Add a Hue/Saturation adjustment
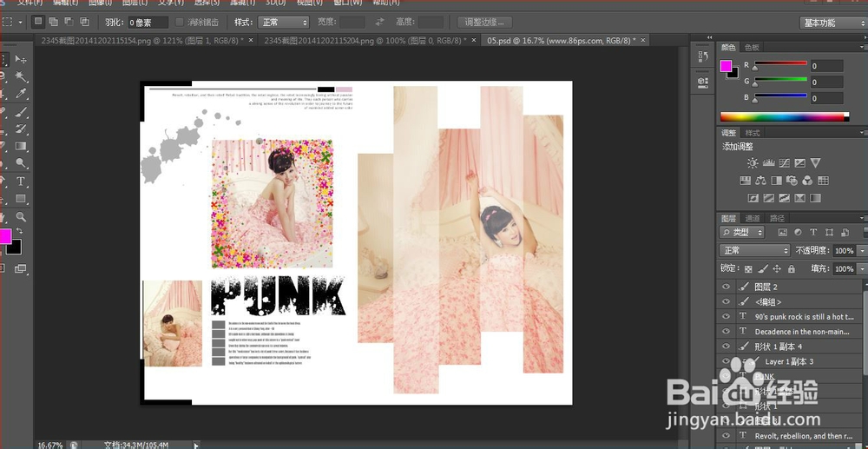Screen dimensions: 868x449 (745, 180)
